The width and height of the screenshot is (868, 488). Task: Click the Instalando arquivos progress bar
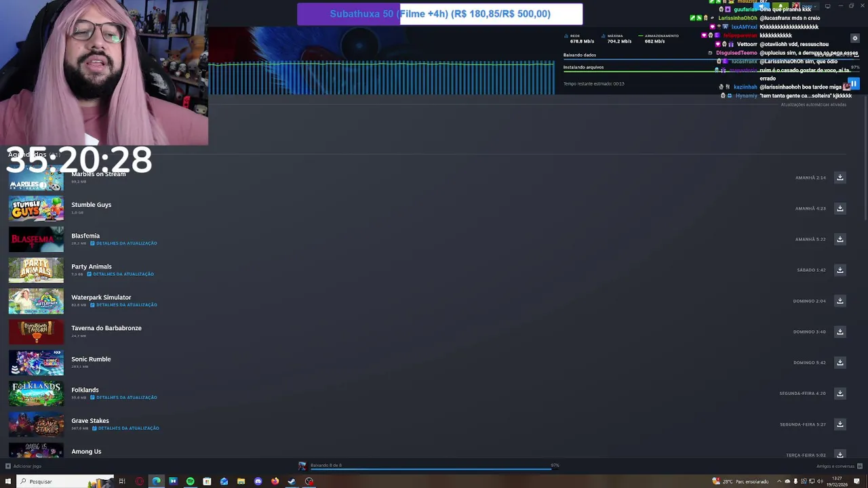coord(712,72)
